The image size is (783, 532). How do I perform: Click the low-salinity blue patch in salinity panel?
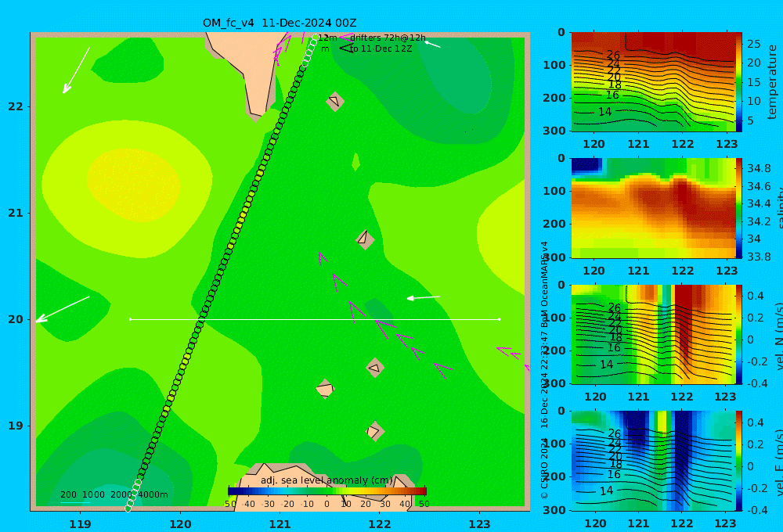pos(586,165)
